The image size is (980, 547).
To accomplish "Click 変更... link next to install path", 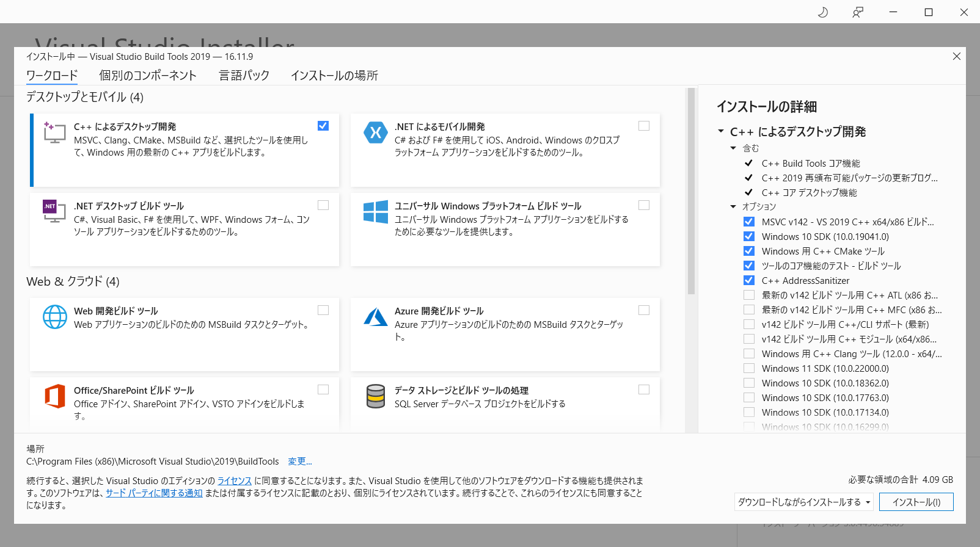I will pos(300,462).
